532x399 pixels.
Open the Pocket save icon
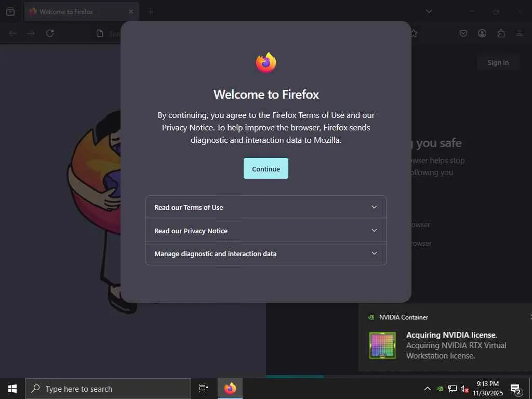(x=463, y=33)
